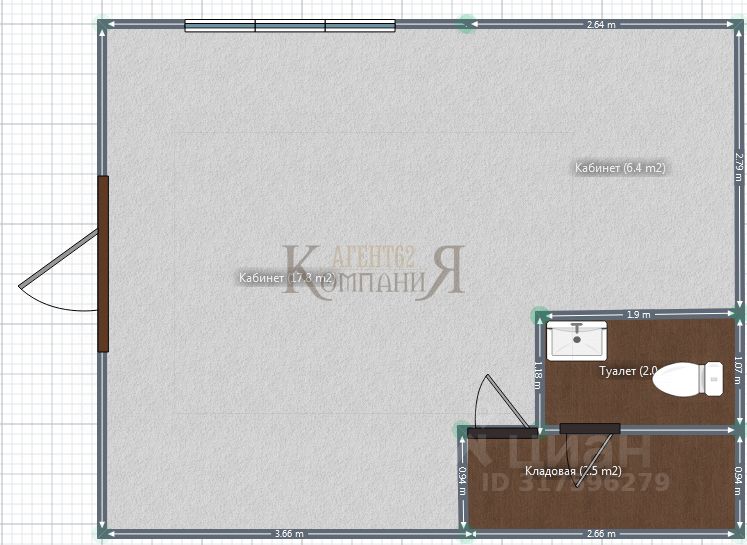
Task: Click the '2.64 m' wall dimension
Action: tap(601, 24)
